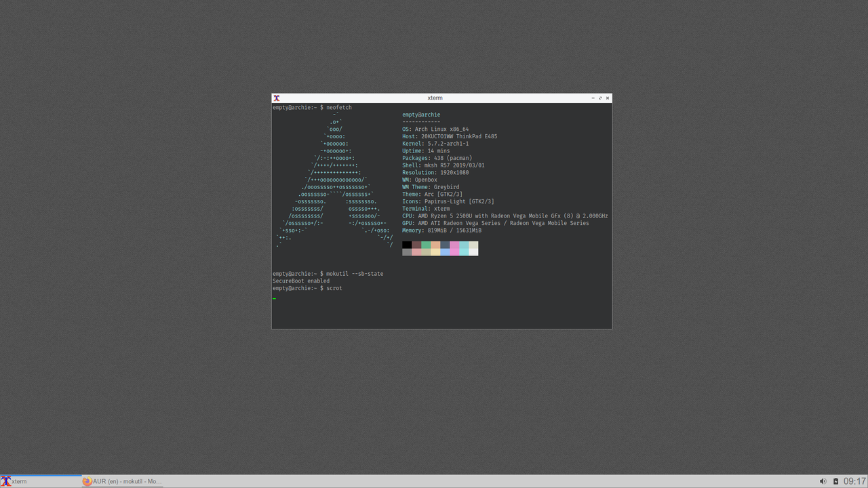868x488 pixels.
Task: Click 'SecureBoot enabled' output line
Action: (301, 281)
